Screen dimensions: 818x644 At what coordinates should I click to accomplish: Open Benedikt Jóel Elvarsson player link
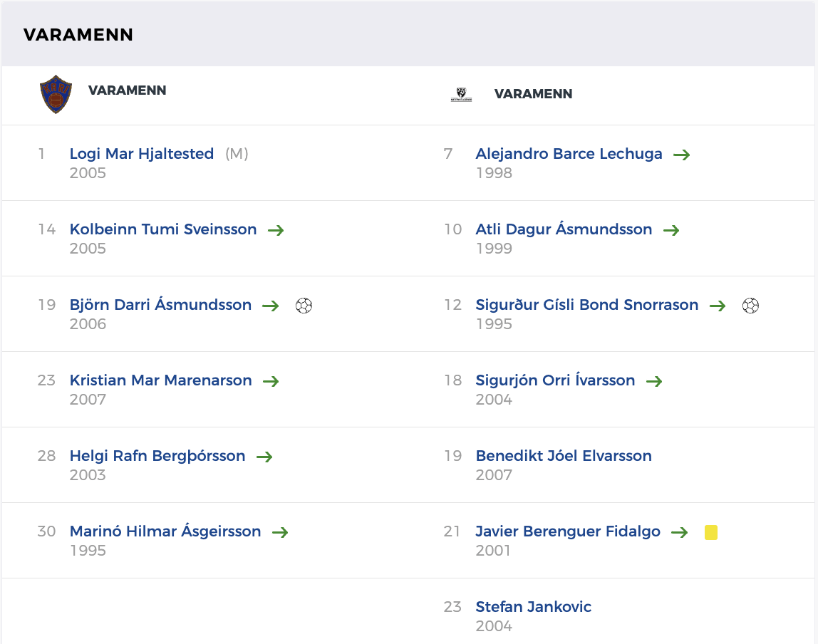563,456
